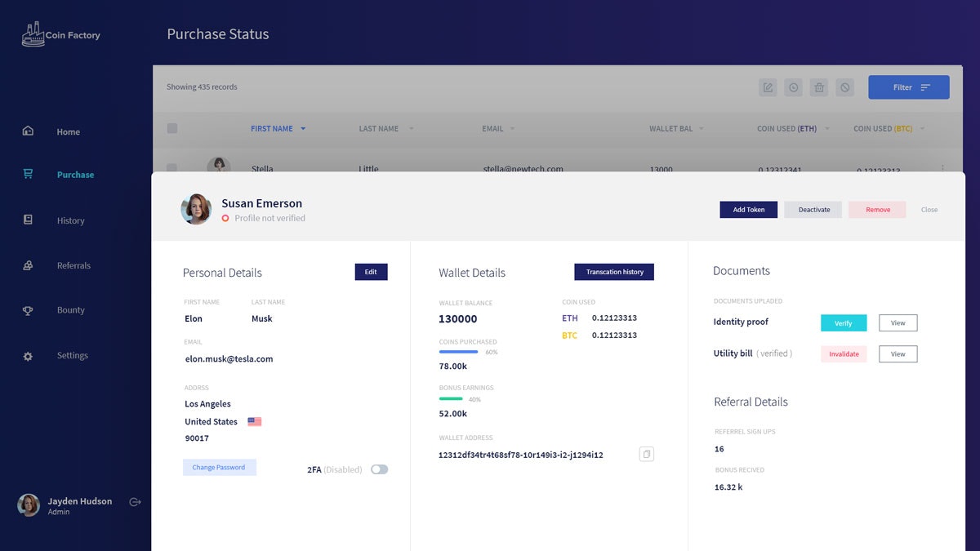Open Bounty in sidebar
Screen dimensions: 980x551
point(71,310)
